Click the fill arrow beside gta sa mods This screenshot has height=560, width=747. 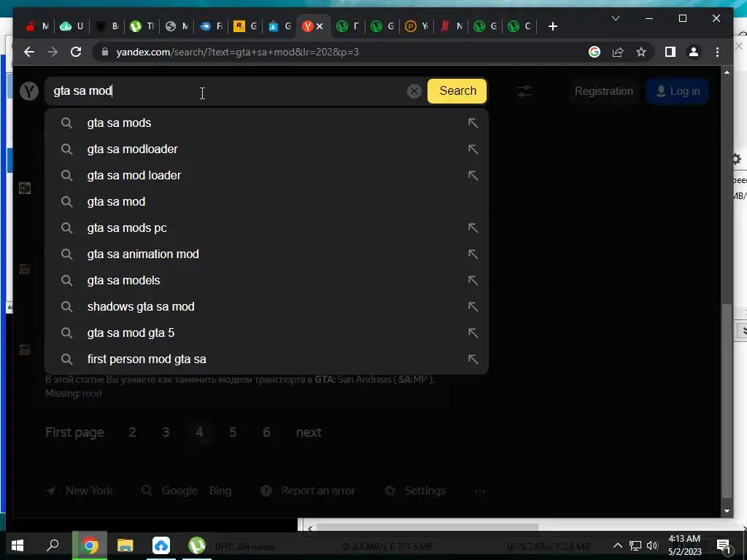click(x=473, y=122)
